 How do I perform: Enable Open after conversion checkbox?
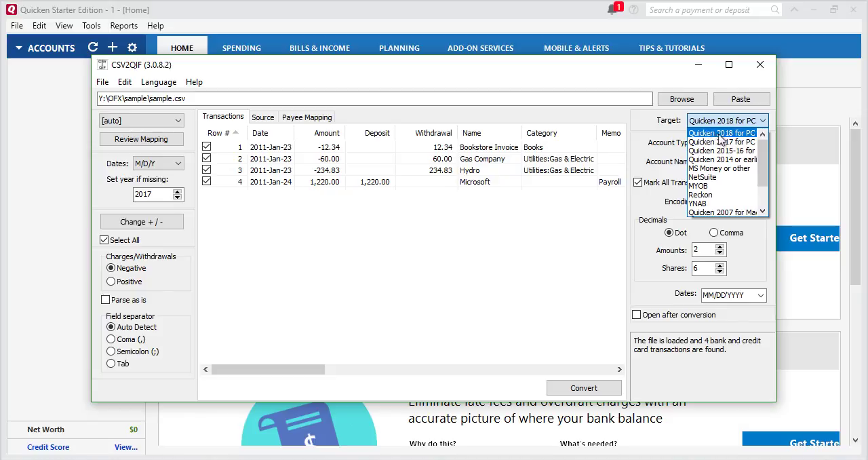click(x=637, y=314)
